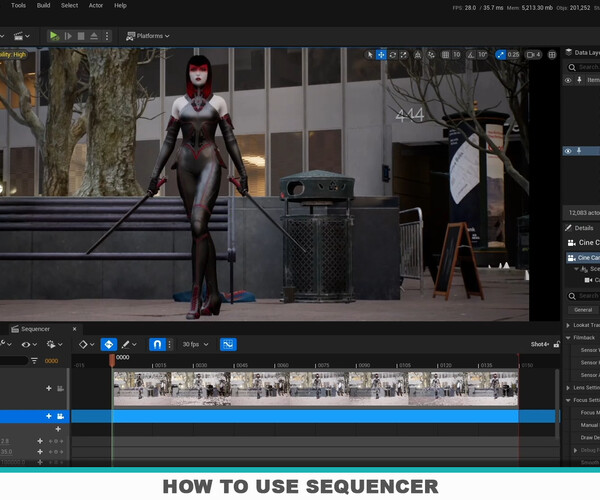
Task: Click the Shot4 breadcrumb label
Action: [540, 344]
